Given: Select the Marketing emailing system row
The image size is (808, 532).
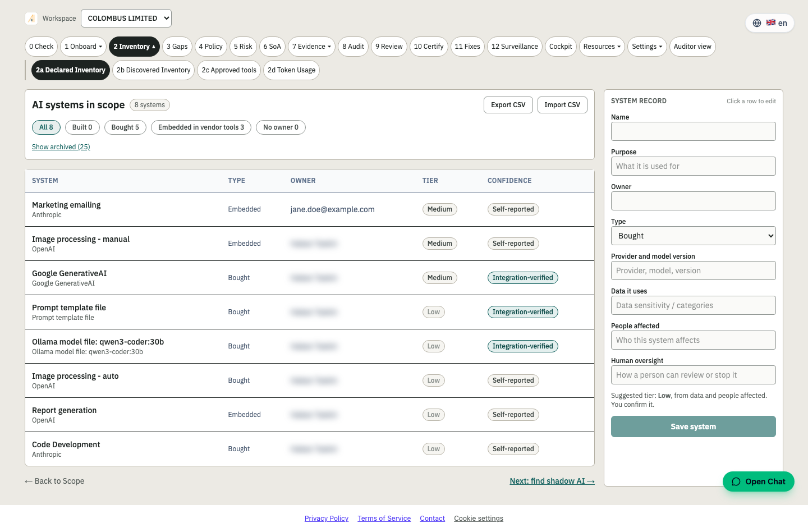Looking at the screenshot, I should [x=310, y=209].
